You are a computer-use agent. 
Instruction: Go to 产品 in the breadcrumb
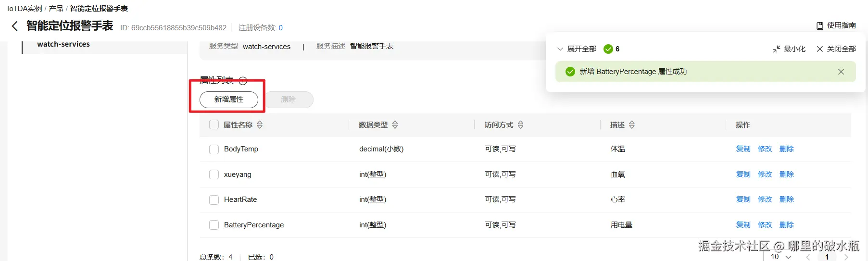[56, 9]
